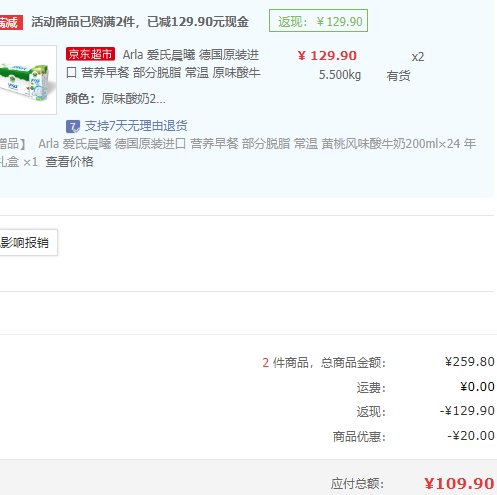The width and height of the screenshot is (497, 495).
Task: Click the 5.500kg weight label
Action: pyautogui.click(x=340, y=75)
